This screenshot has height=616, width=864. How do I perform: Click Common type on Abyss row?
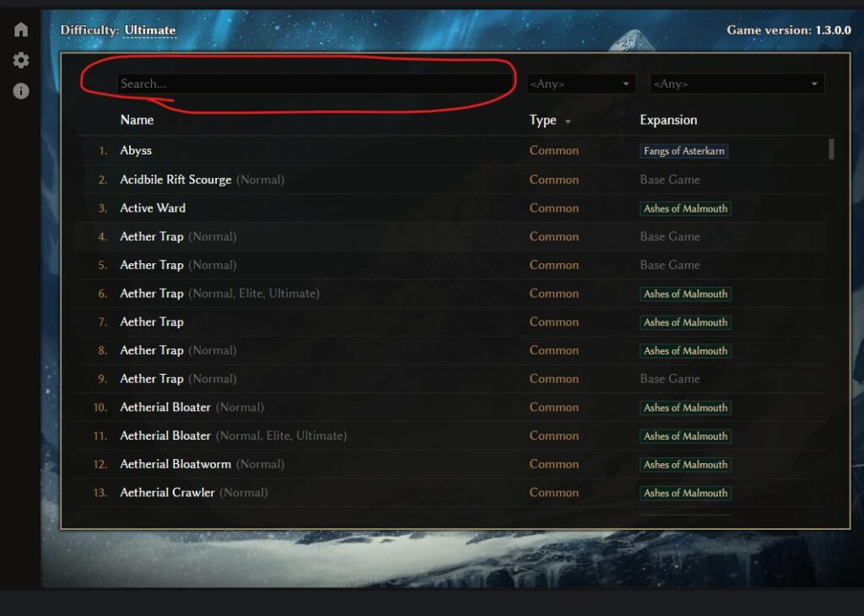coord(553,150)
